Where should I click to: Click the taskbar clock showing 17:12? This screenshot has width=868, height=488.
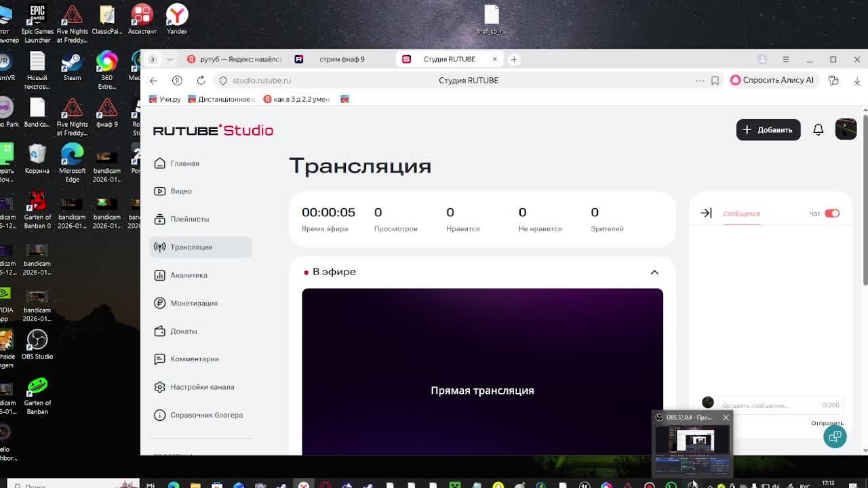click(828, 484)
